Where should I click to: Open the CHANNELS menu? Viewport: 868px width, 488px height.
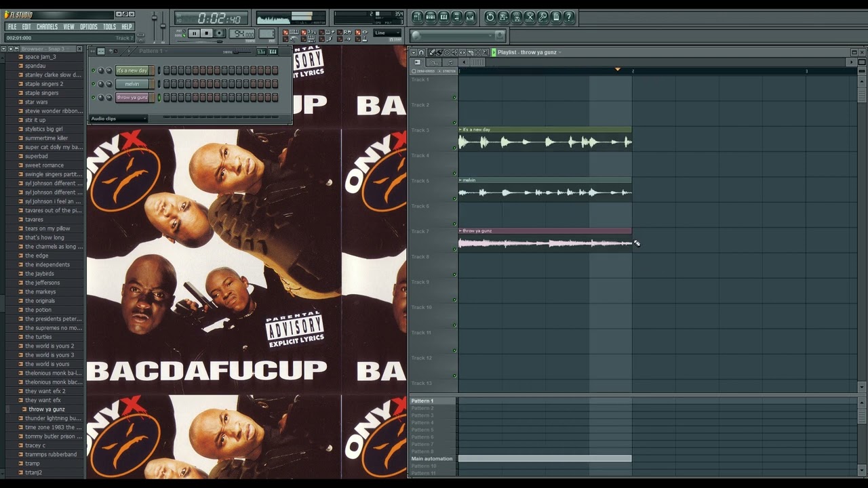[x=47, y=27]
